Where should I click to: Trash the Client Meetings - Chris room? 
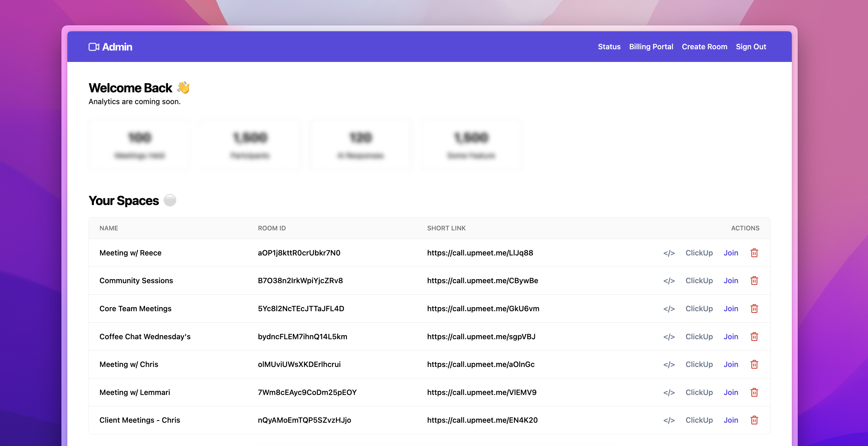tap(754, 420)
